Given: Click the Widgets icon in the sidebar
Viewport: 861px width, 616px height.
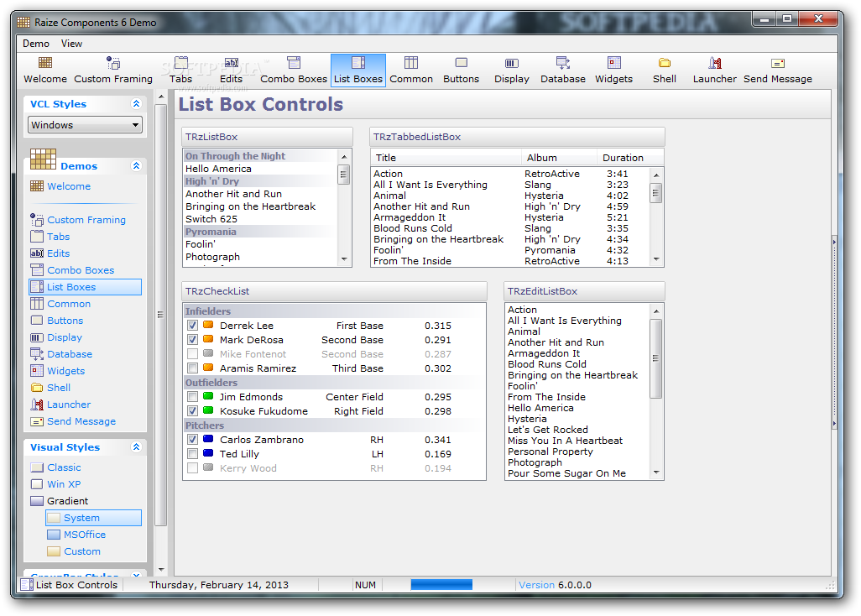Looking at the screenshot, I should [37, 371].
